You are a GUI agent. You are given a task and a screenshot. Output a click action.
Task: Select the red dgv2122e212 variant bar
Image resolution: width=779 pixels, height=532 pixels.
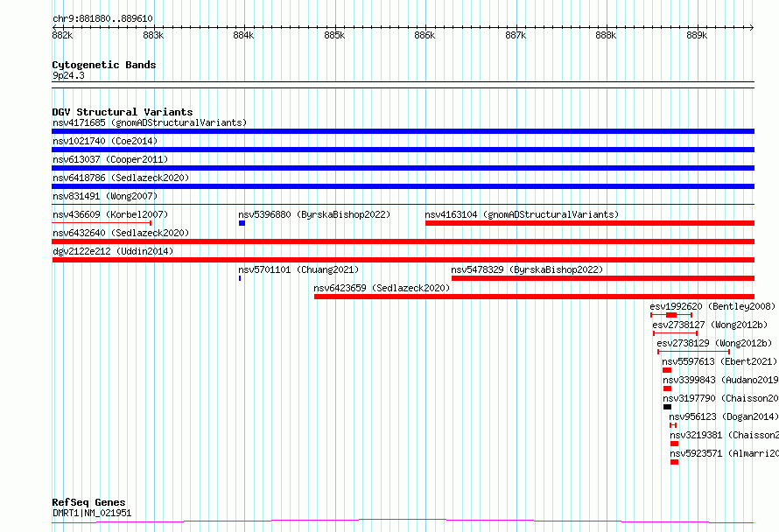tap(403, 260)
